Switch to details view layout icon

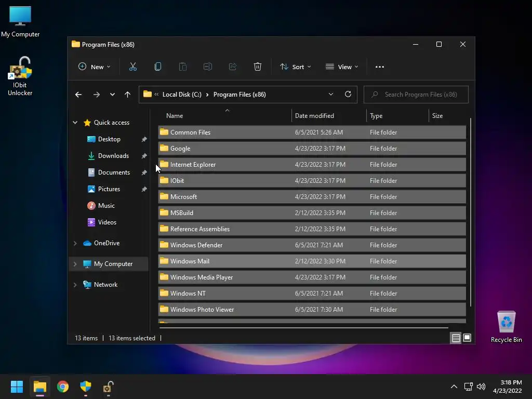456,338
